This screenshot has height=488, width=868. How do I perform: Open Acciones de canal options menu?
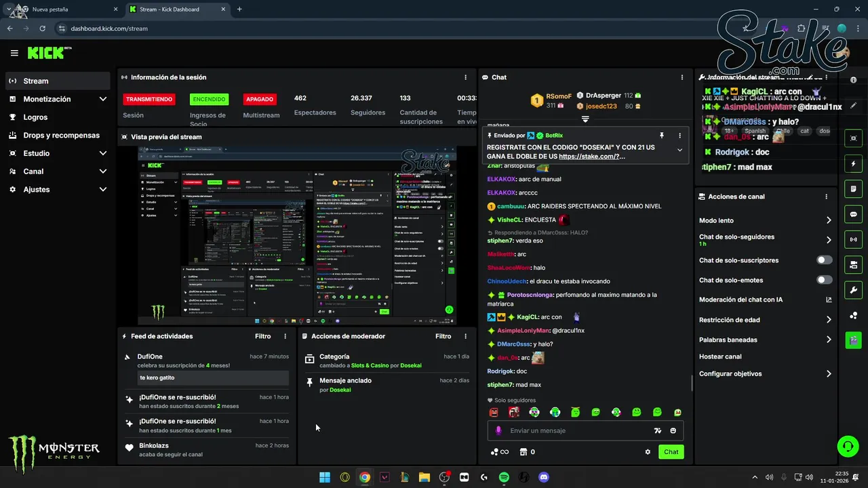pyautogui.click(x=826, y=197)
